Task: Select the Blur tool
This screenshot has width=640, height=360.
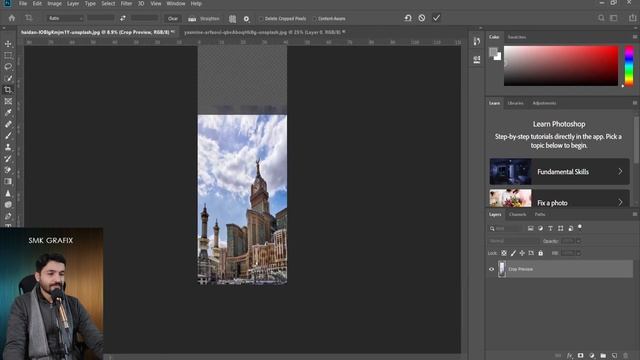Action: [x=8, y=193]
